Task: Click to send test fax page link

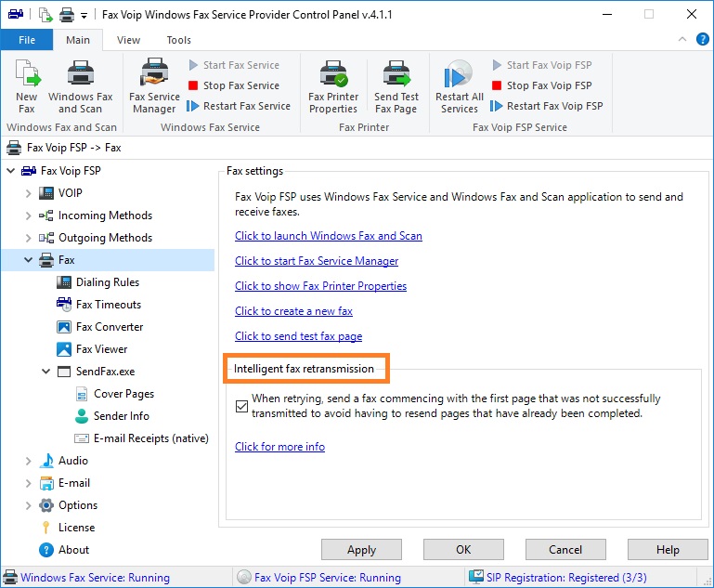Action: click(x=298, y=336)
